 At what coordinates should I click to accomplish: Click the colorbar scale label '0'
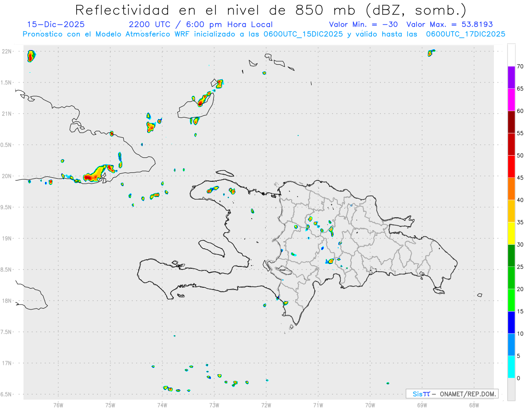518,378
